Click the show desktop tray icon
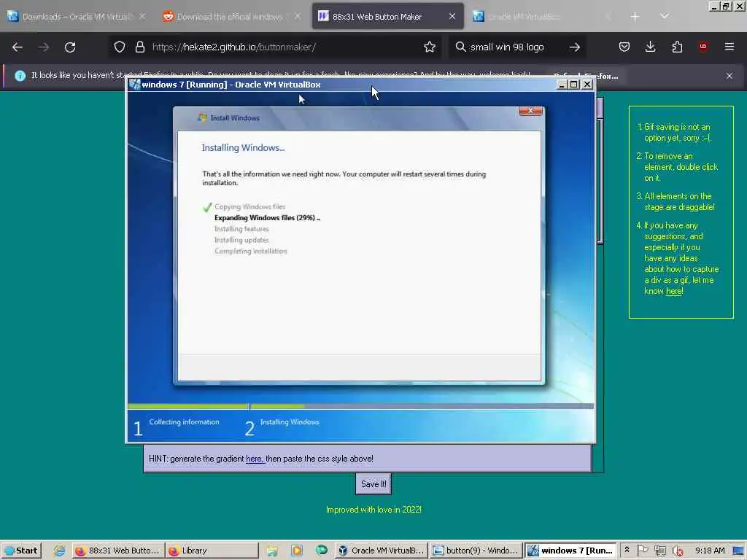Image resolution: width=747 pixels, height=560 pixels. (x=738, y=551)
